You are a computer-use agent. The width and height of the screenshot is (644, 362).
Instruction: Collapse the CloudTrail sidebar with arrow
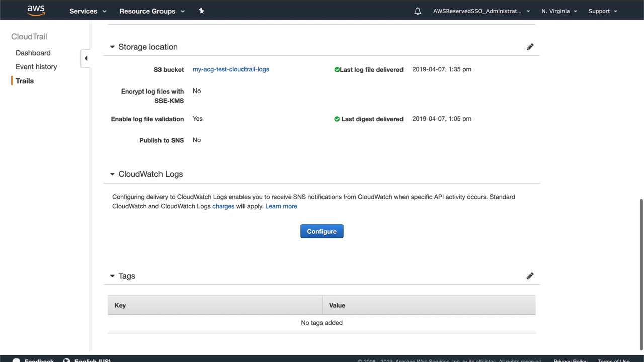pyautogui.click(x=86, y=58)
